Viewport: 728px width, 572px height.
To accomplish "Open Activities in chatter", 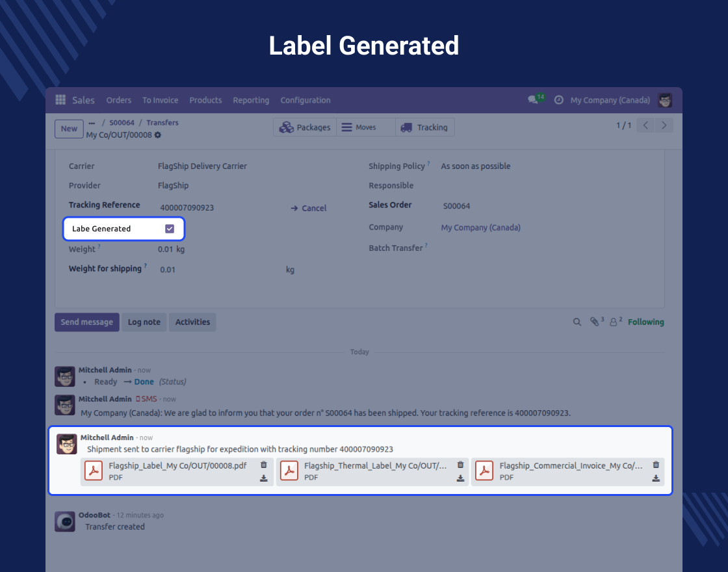I will coord(192,322).
